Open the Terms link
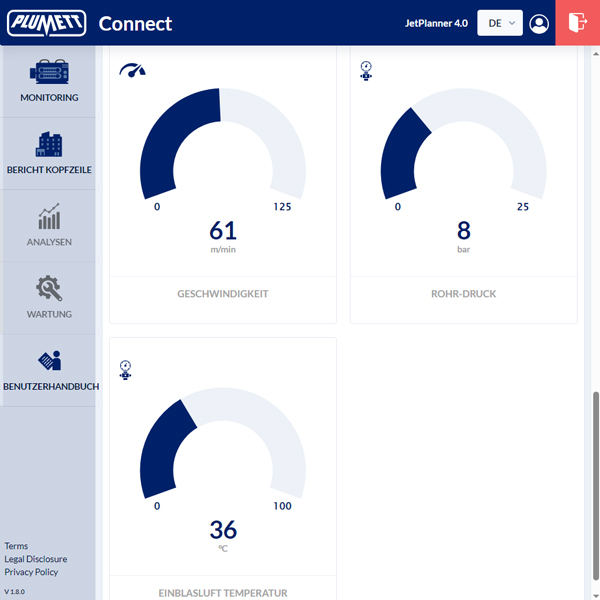Image resolution: width=600 pixels, height=600 pixels. 16,546
